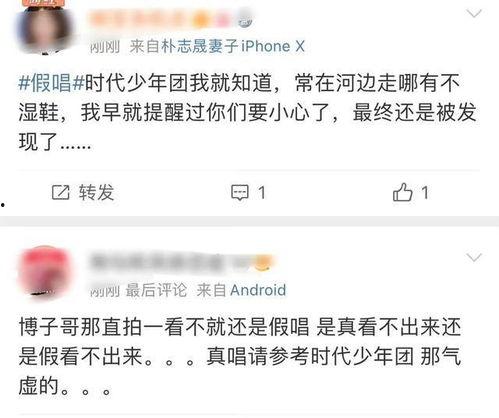
Task: Tap the orange badge beside second username
Action: (x=261, y=262)
